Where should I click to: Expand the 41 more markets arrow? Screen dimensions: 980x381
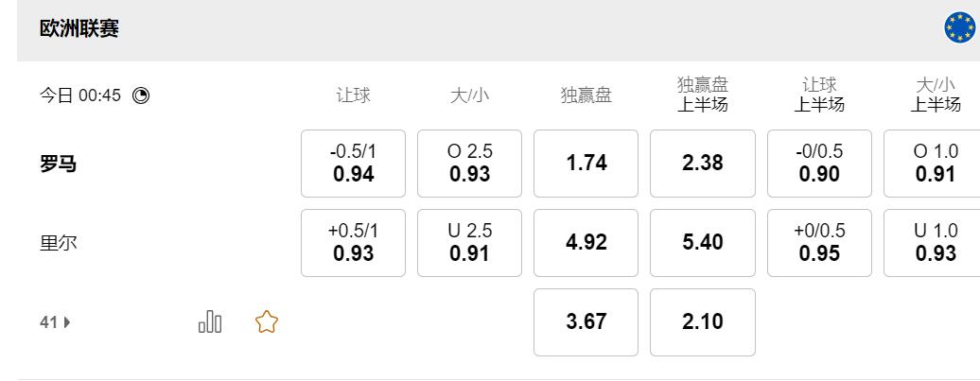56,322
